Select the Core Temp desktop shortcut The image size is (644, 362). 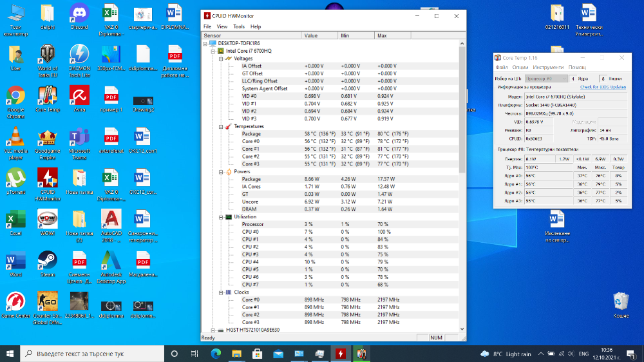[47, 99]
